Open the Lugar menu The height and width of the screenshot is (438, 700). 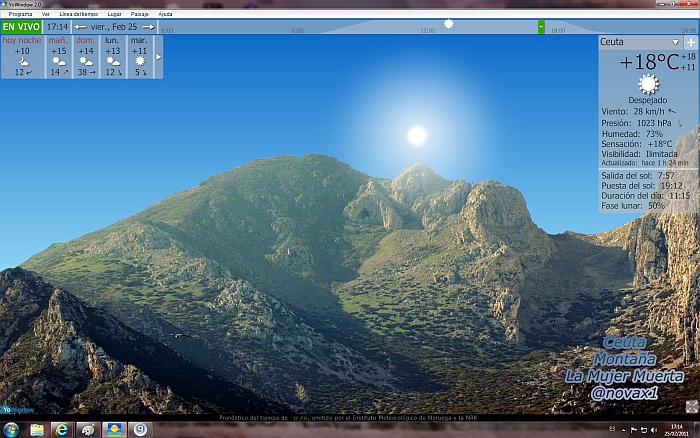click(115, 14)
